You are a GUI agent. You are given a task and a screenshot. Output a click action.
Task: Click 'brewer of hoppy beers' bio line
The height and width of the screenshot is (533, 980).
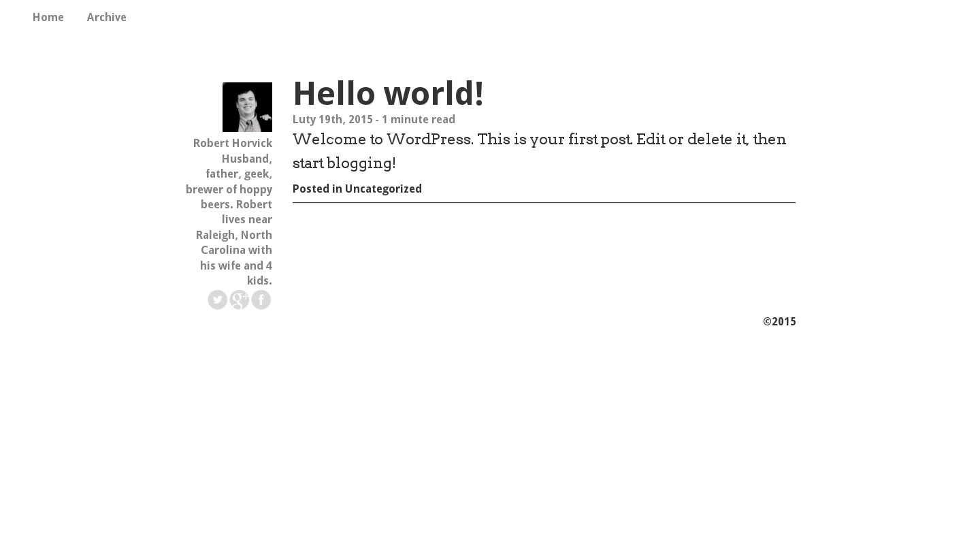point(229,197)
